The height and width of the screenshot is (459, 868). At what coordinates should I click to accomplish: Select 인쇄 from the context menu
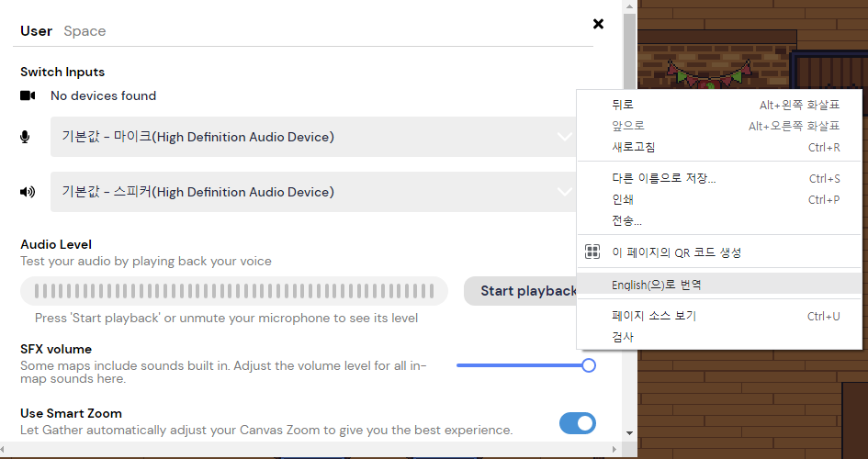[x=719, y=199]
